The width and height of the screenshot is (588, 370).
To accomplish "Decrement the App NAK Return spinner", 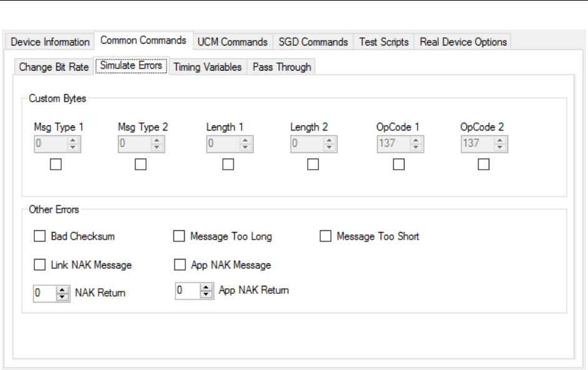I will pyautogui.click(x=205, y=294).
